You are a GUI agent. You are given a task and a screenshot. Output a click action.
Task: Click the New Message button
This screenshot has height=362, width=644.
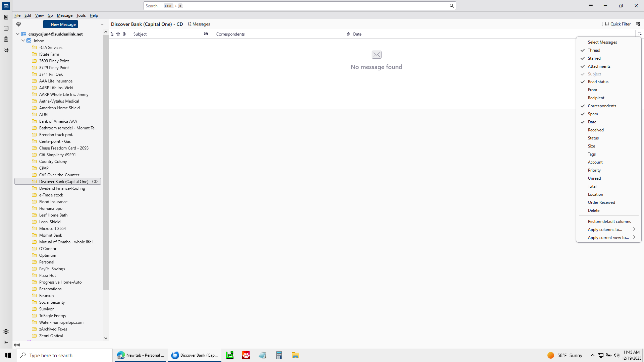[60, 24]
